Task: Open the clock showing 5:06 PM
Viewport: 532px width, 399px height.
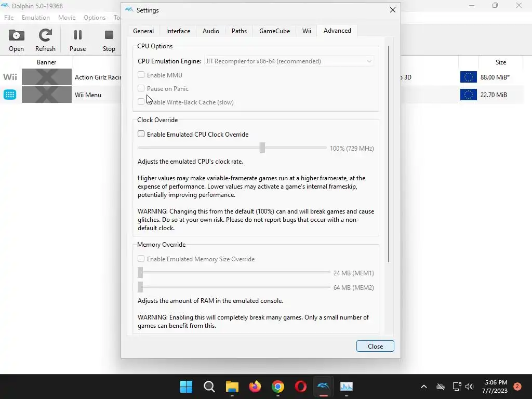Action: [x=495, y=387]
